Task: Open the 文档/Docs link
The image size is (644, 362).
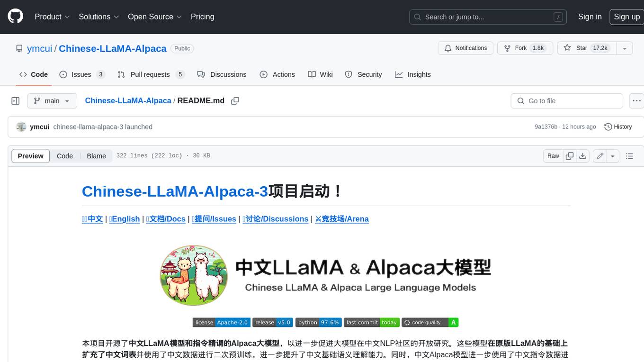Action: 166,219
